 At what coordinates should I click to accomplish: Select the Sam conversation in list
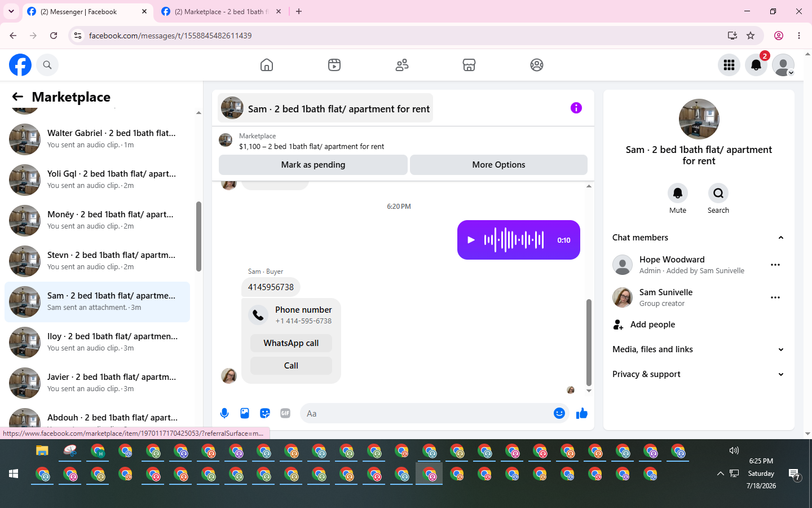[97, 302]
